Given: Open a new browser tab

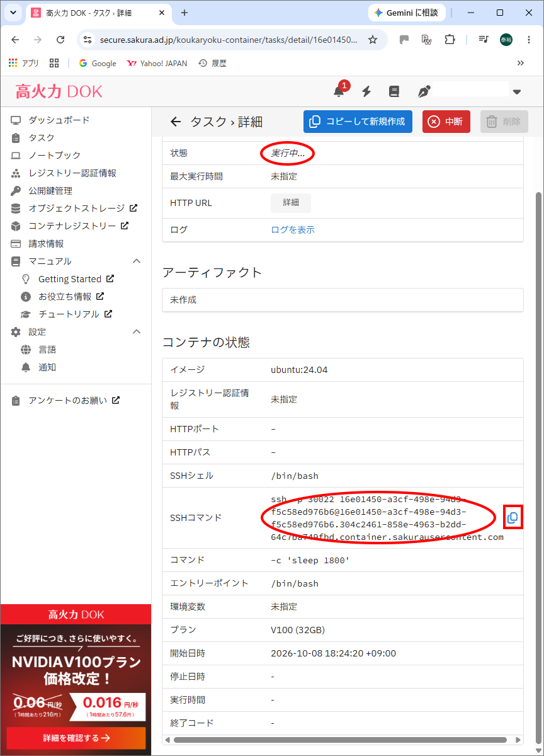Looking at the screenshot, I should tap(184, 13).
